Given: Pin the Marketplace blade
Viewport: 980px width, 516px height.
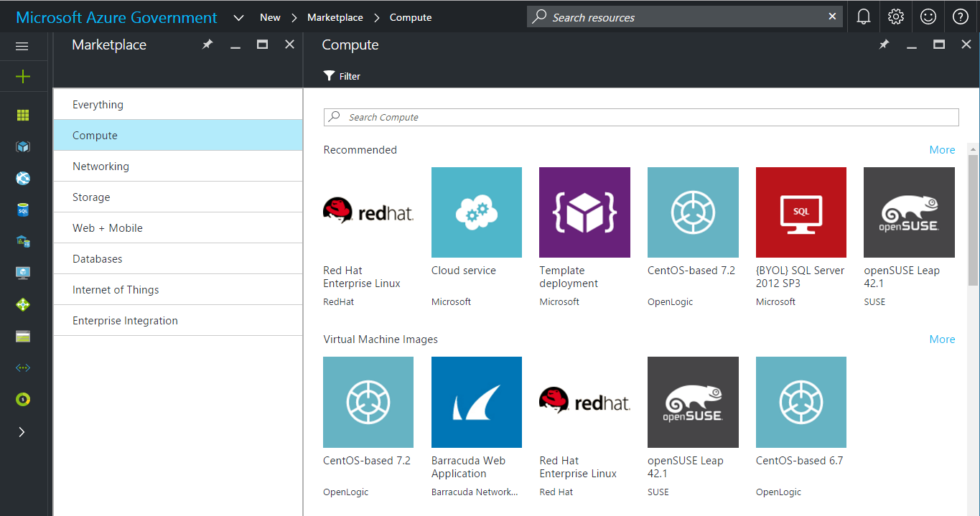Looking at the screenshot, I should [x=207, y=44].
